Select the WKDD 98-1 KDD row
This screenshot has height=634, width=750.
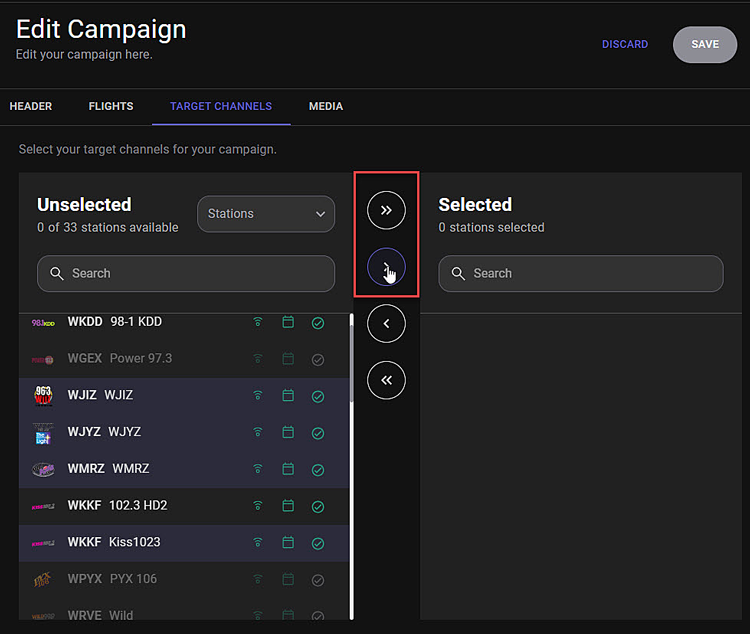(184, 323)
